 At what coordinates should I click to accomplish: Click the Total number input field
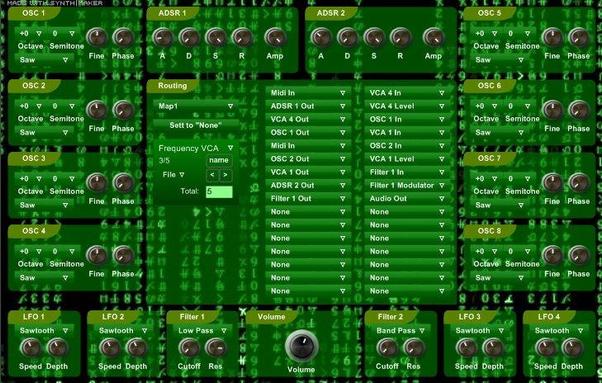point(219,192)
